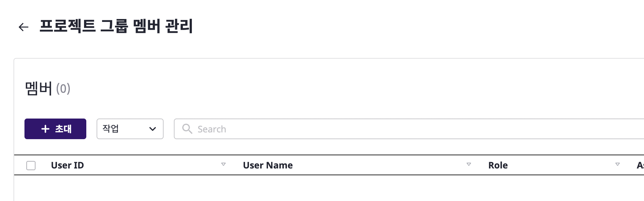Image resolution: width=644 pixels, height=201 pixels.
Task: Click the 멤버 section heading
Action: [x=38, y=89]
